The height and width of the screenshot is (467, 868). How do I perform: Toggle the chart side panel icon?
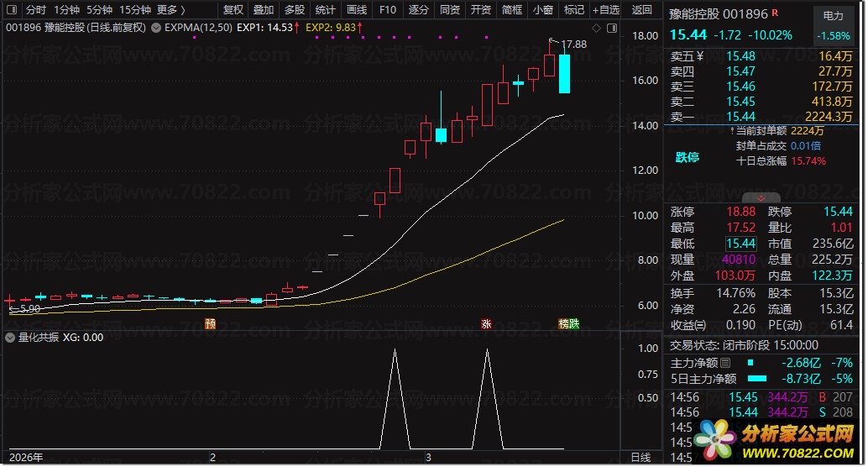point(612,29)
